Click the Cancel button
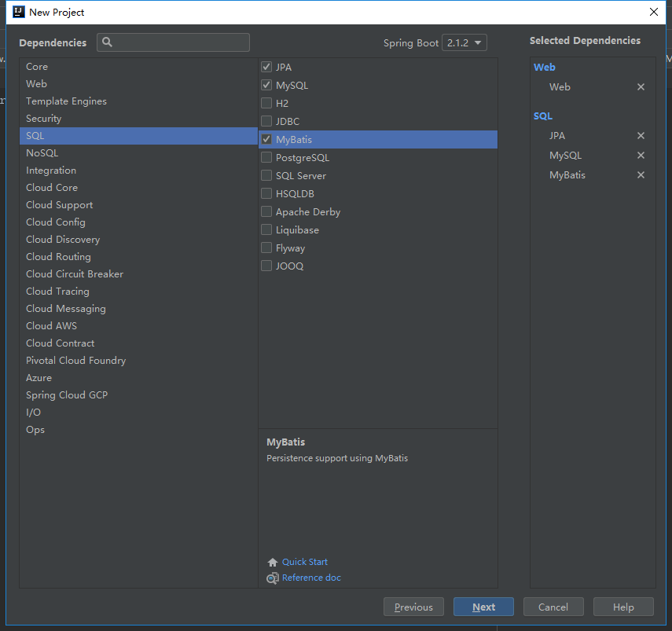 [553, 607]
